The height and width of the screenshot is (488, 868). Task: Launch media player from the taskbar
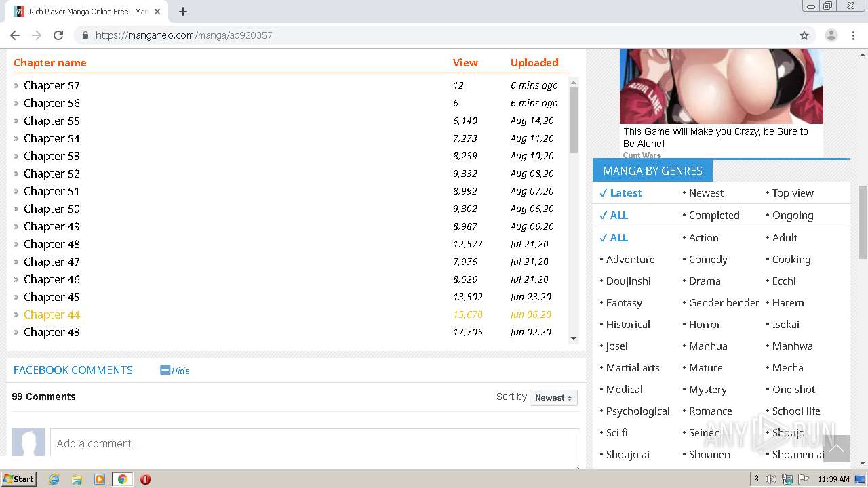point(100,479)
